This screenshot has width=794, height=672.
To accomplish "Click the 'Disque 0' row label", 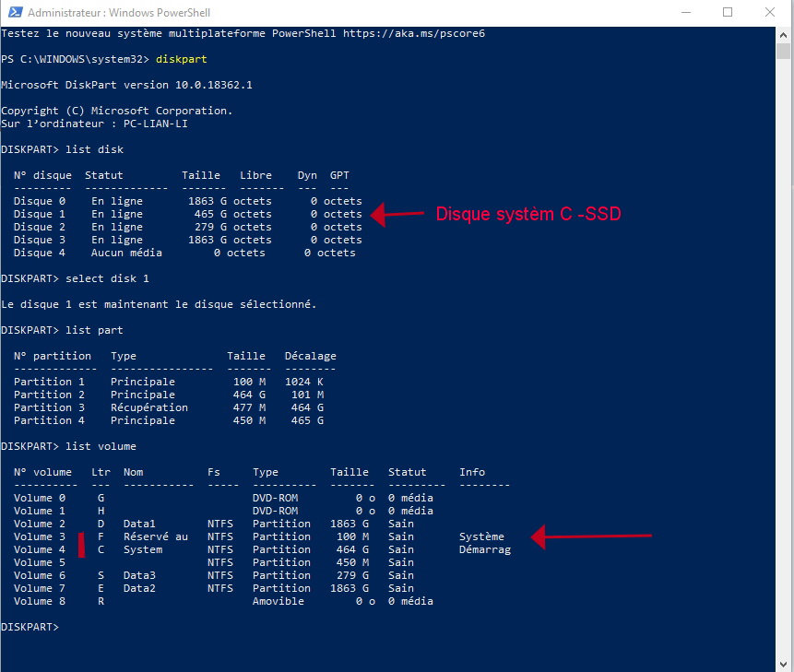I will (40, 201).
